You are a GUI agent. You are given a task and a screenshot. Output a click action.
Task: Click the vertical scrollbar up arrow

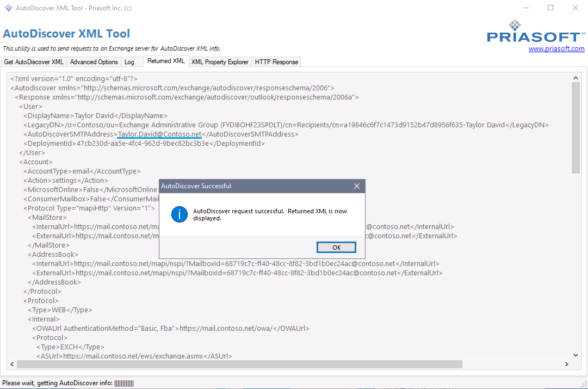pos(575,78)
